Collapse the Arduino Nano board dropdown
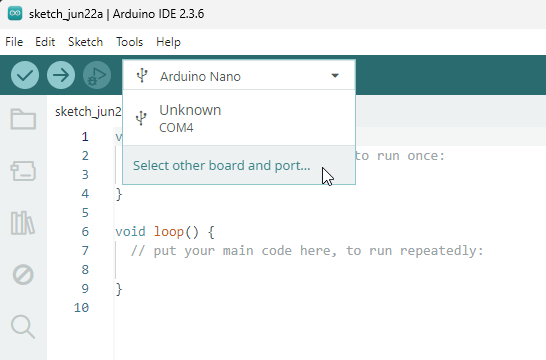The height and width of the screenshot is (360, 546). (x=239, y=75)
